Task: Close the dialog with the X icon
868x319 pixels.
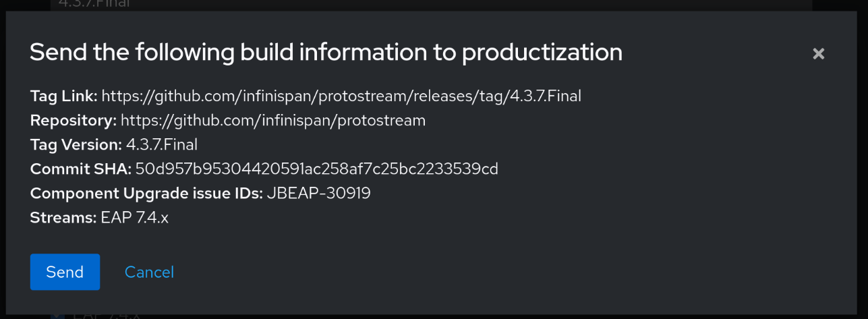Action: tap(818, 54)
